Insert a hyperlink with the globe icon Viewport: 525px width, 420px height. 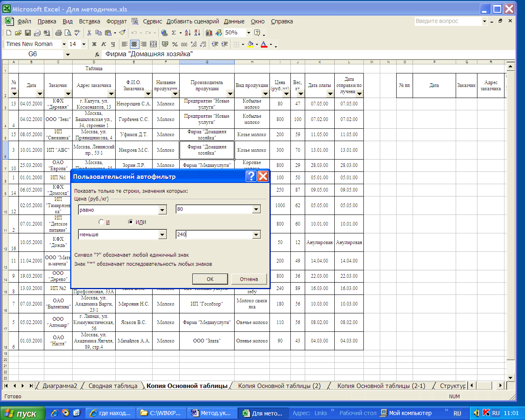tap(164, 33)
